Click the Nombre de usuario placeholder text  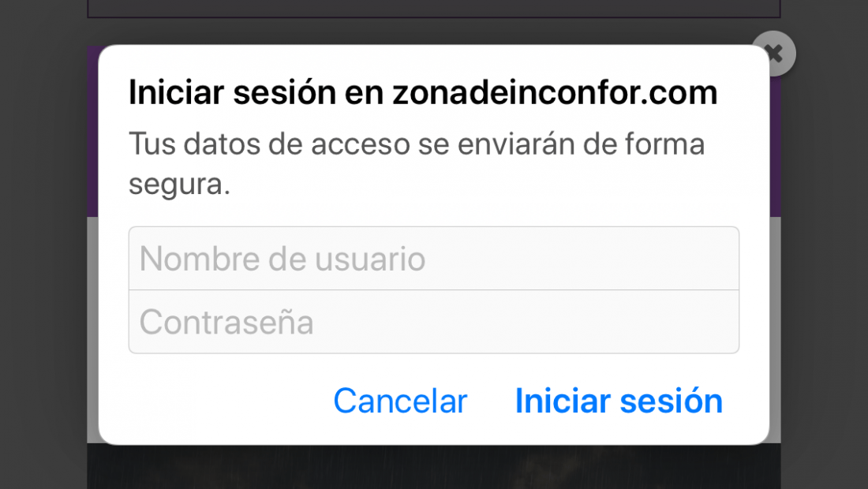tap(282, 259)
